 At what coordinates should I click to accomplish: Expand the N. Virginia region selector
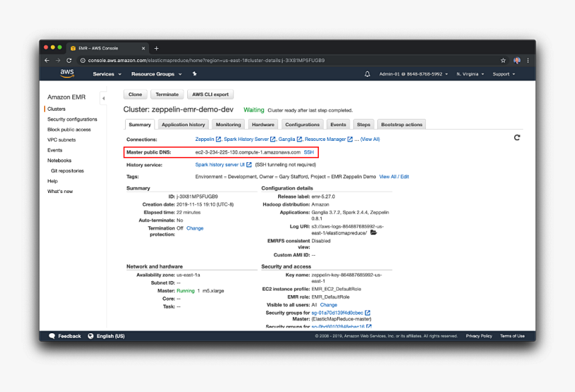point(470,74)
